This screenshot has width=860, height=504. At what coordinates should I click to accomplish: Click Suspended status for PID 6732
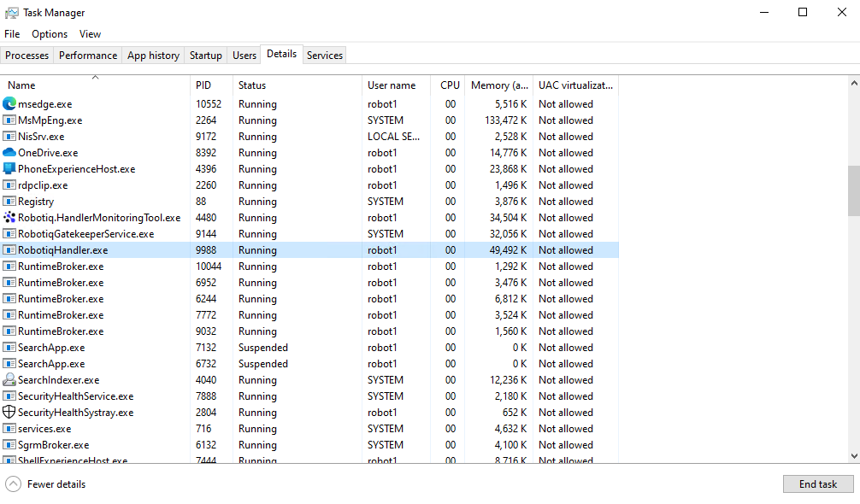263,364
